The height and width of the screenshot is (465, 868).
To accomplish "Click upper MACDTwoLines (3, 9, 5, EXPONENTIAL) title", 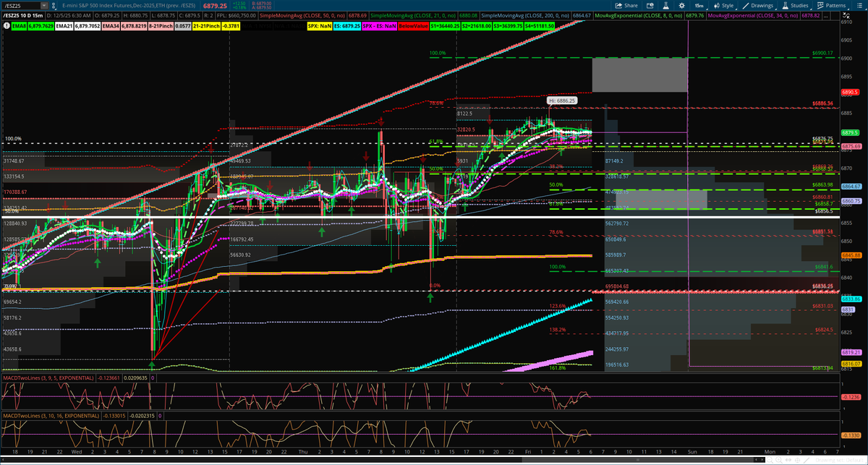I will pyautogui.click(x=48, y=377).
